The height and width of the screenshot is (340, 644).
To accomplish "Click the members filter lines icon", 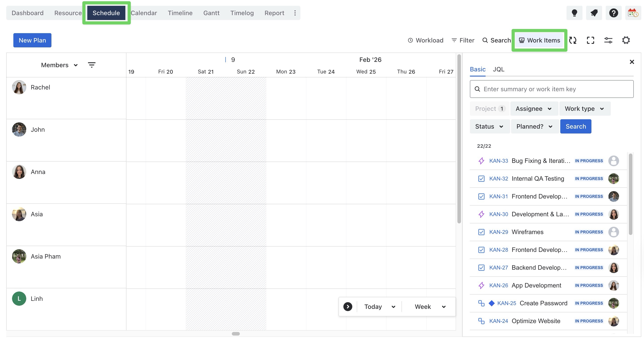I will (x=92, y=65).
